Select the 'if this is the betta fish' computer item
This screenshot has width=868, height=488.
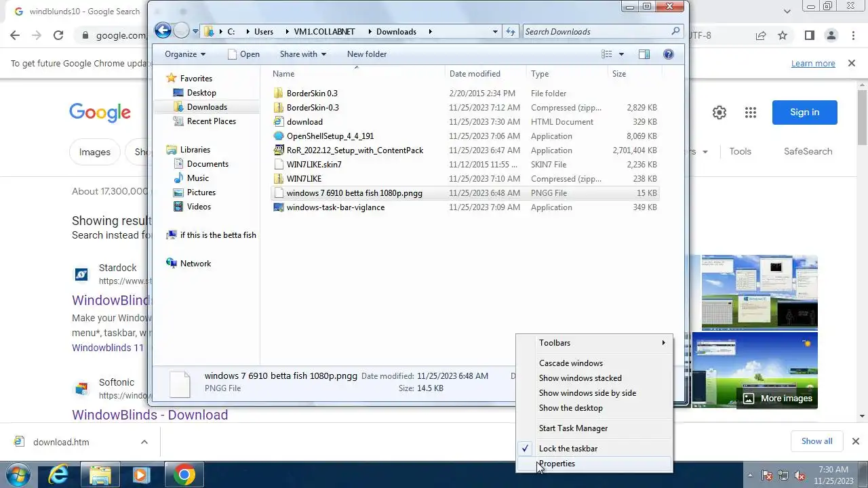218,235
